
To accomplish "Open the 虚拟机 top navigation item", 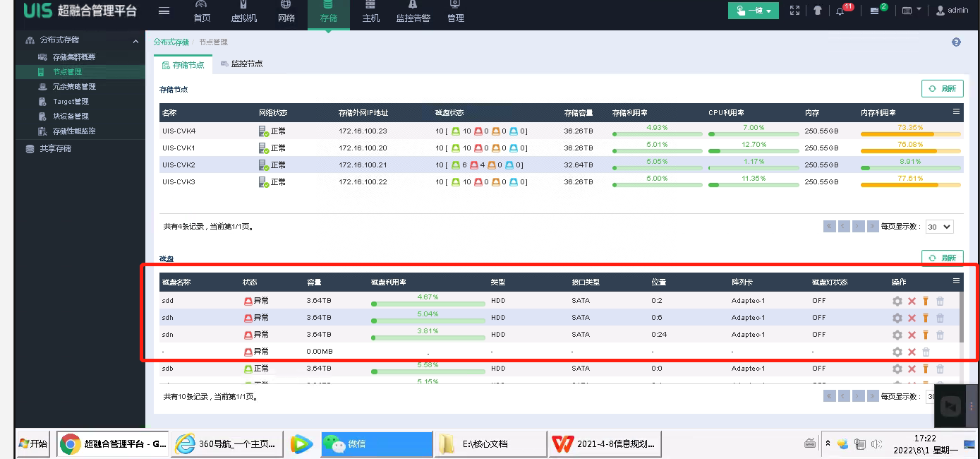I will tap(244, 12).
